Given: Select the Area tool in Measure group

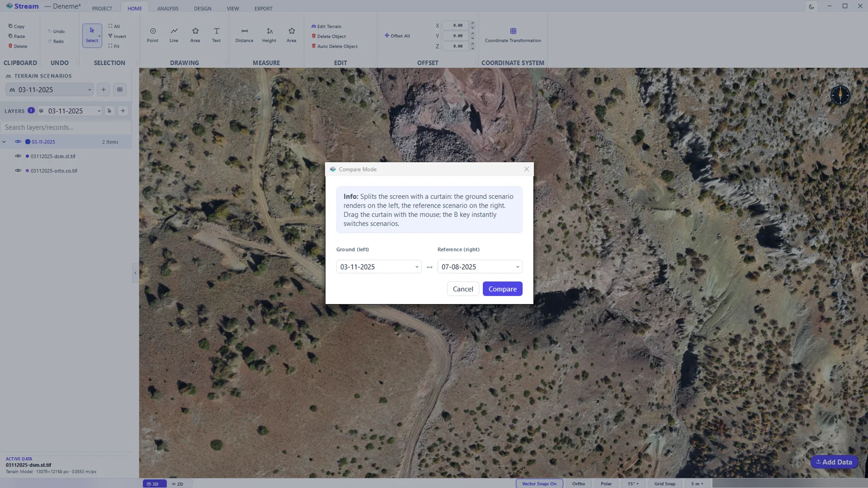Looking at the screenshot, I should click(x=291, y=35).
